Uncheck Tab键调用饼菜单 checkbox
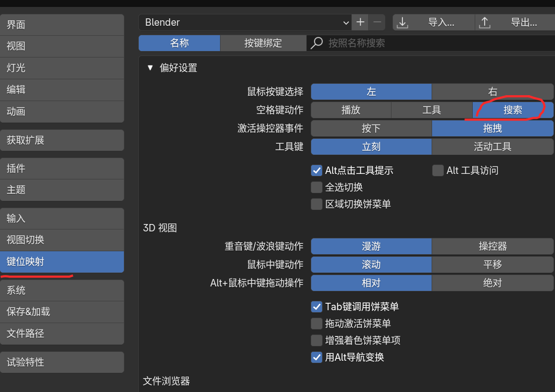 317,307
